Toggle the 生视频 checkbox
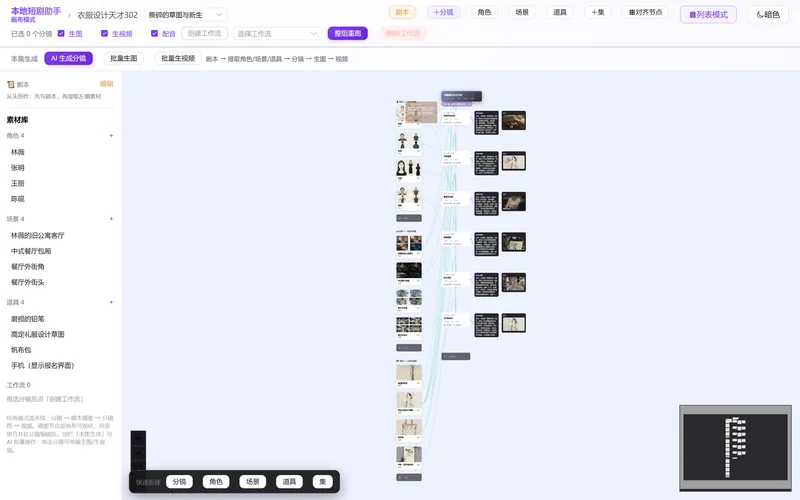The height and width of the screenshot is (500, 800). coord(104,34)
